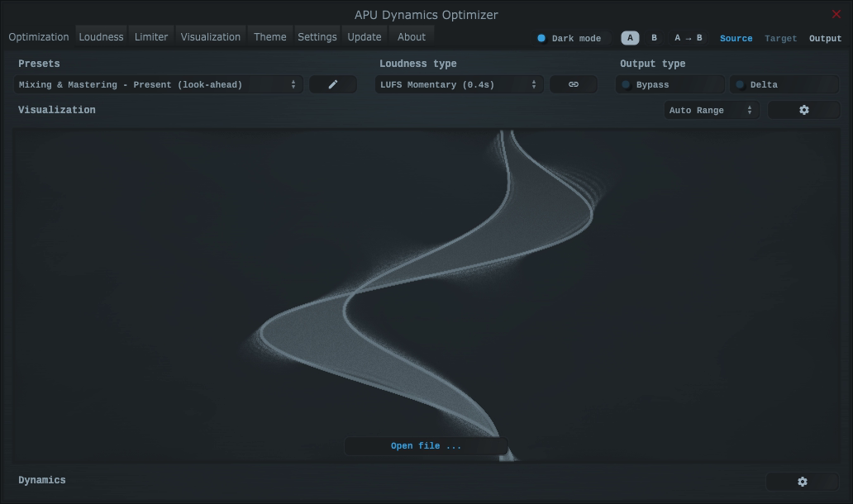Open Visualization settings with the gear icon
The width and height of the screenshot is (853, 504).
pyautogui.click(x=804, y=110)
